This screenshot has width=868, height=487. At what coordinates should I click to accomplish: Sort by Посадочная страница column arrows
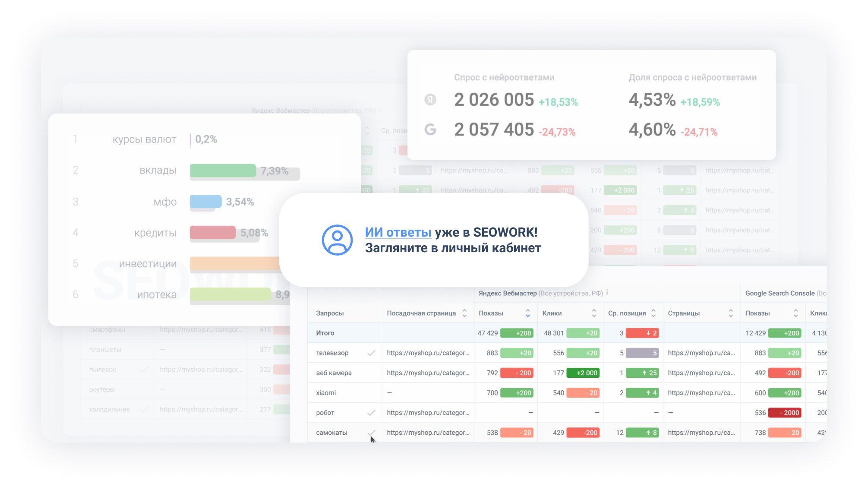(464, 313)
